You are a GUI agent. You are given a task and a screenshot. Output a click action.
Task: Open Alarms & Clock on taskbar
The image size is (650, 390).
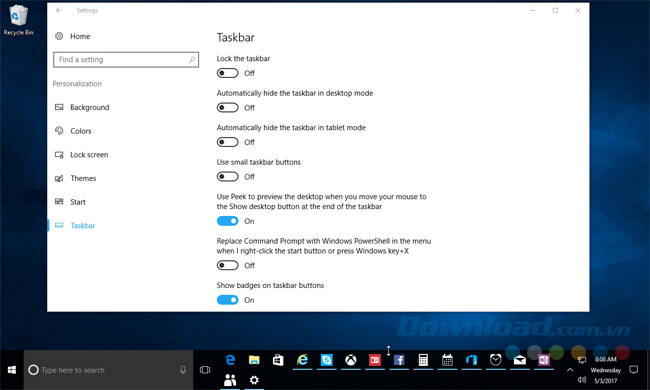tap(495, 360)
